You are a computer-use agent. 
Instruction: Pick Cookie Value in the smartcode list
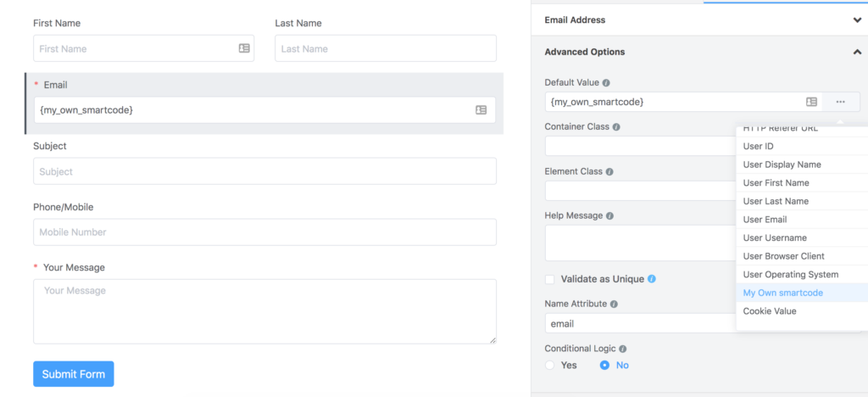(770, 311)
